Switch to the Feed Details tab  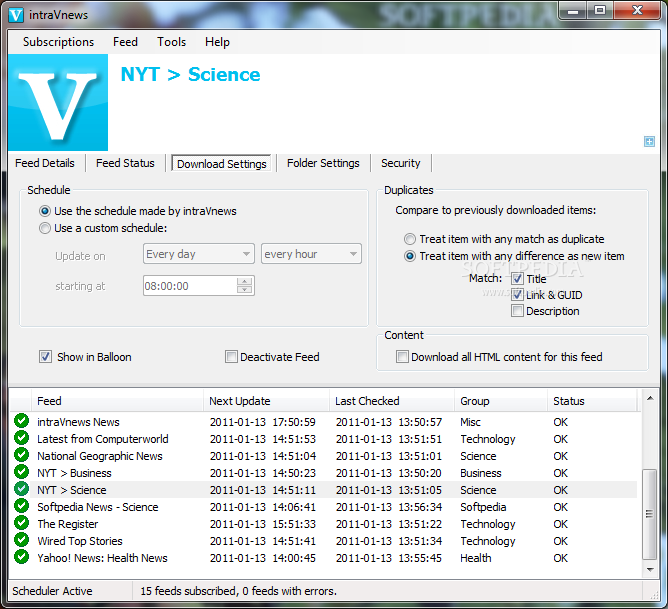coord(45,163)
